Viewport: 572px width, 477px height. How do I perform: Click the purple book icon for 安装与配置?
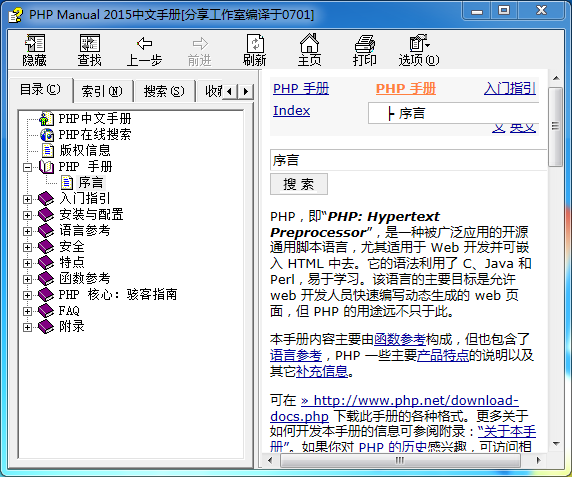46,215
